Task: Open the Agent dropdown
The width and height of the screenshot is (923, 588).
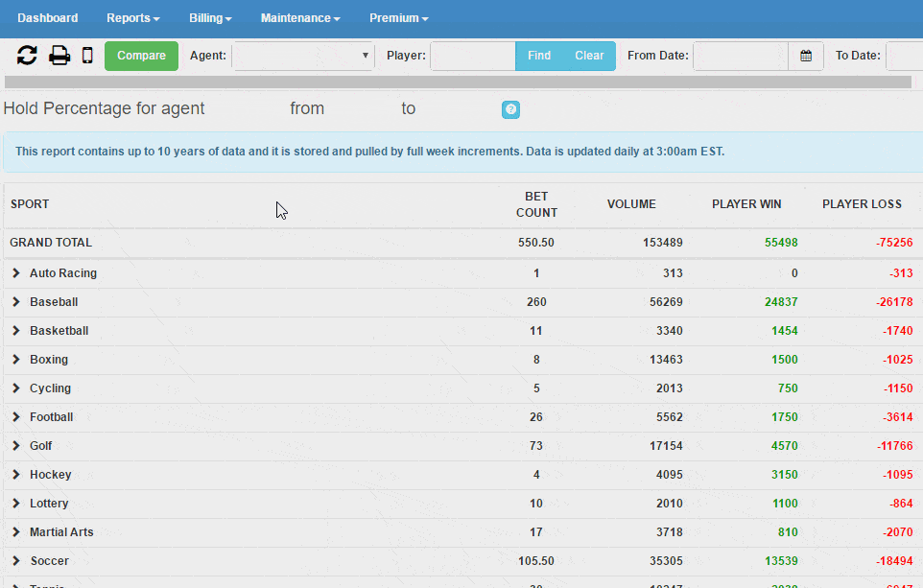Action: coord(304,56)
